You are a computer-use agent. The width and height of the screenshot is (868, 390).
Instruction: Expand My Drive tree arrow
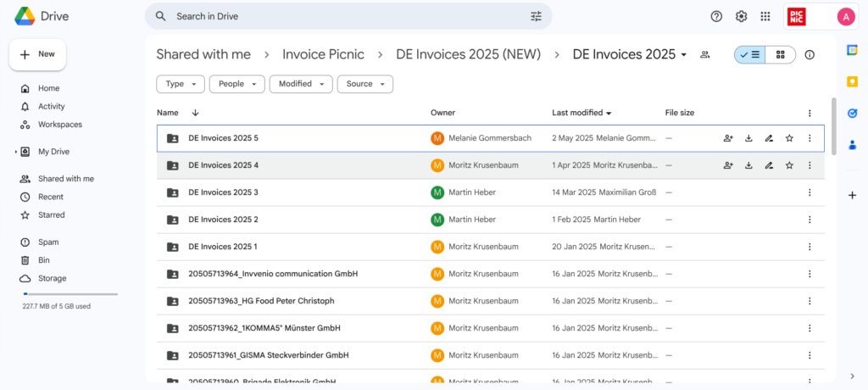tap(16, 152)
